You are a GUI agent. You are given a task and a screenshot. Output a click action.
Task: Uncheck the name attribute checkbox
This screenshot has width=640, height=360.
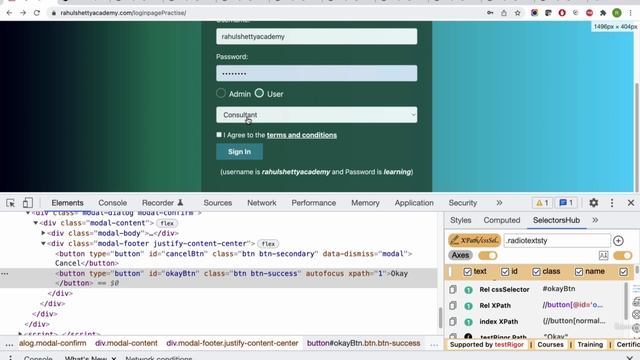pos(579,271)
